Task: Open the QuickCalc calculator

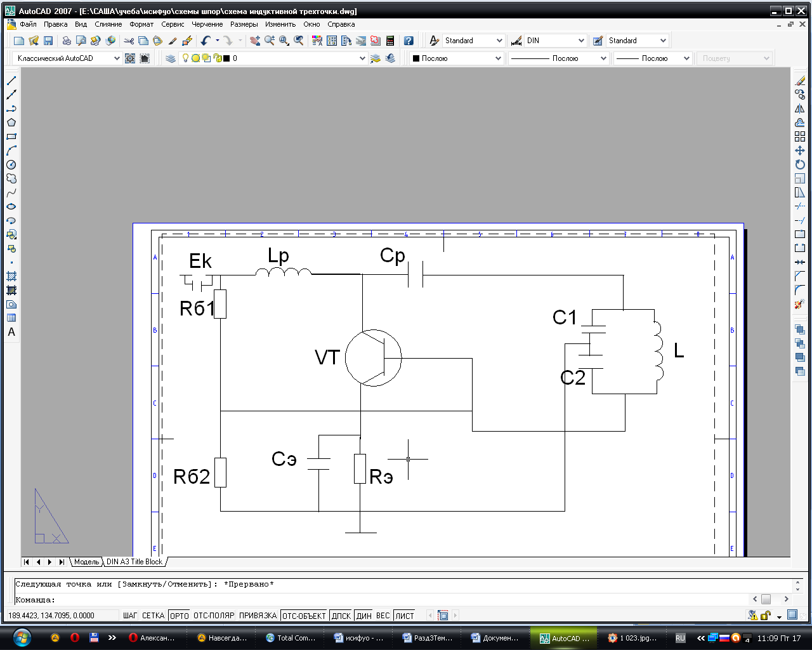Action: click(390, 41)
